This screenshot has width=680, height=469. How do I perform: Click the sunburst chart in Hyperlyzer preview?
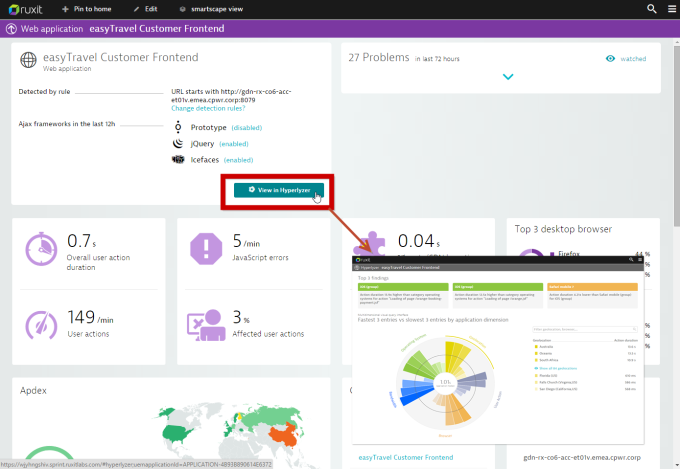click(x=445, y=382)
